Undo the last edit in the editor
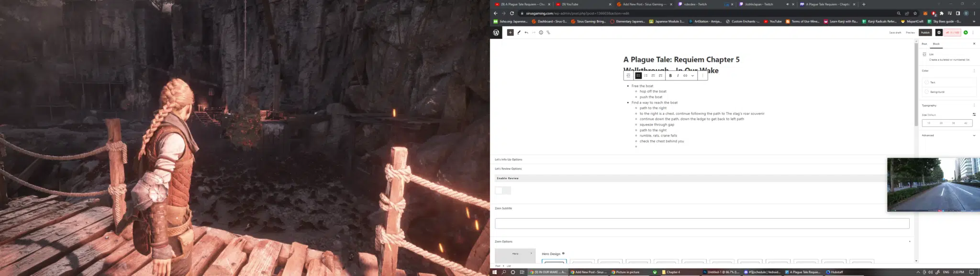 click(x=526, y=33)
